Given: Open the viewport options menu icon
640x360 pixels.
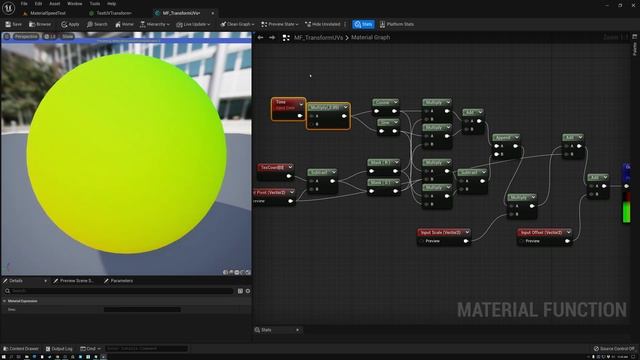Looking at the screenshot, I should (7, 36).
